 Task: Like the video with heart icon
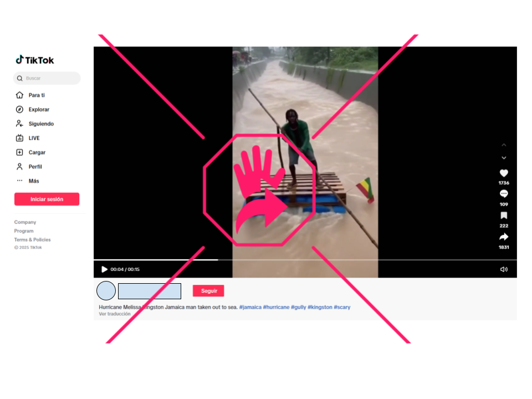coord(503,173)
